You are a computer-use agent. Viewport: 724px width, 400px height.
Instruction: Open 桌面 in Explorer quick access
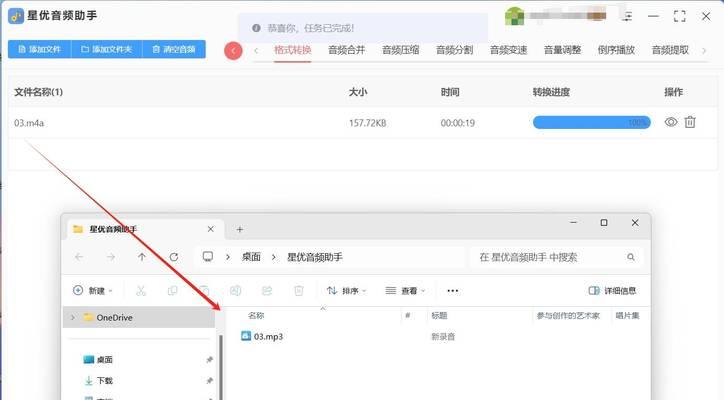coord(105,359)
